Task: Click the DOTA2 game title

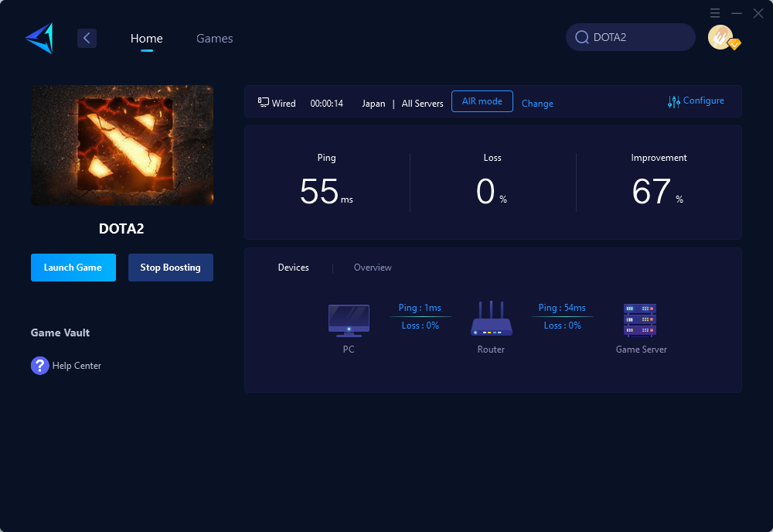Action: pyautogui.click(x=121, y=229)
